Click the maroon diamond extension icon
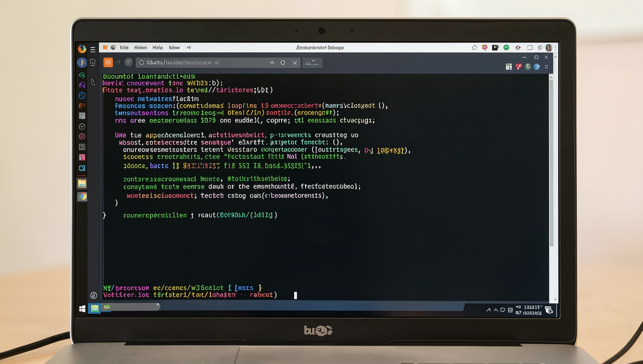 (x=518, y=47)
